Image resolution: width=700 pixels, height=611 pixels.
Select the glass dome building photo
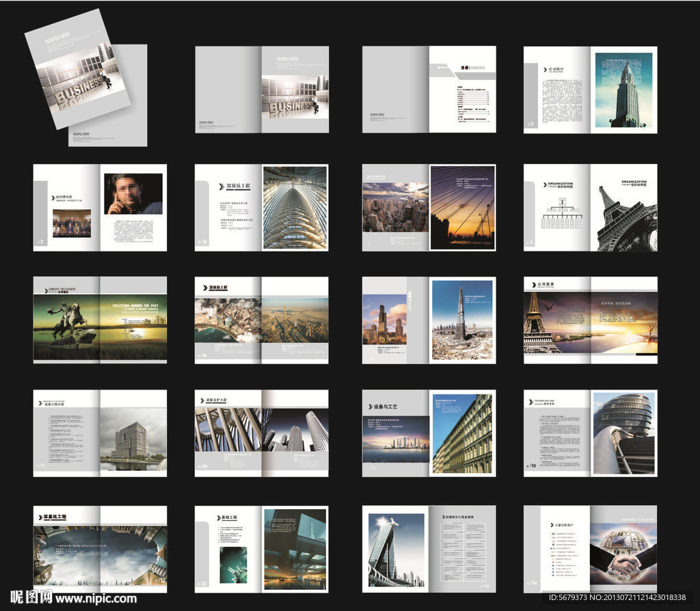tap(623, 433)
